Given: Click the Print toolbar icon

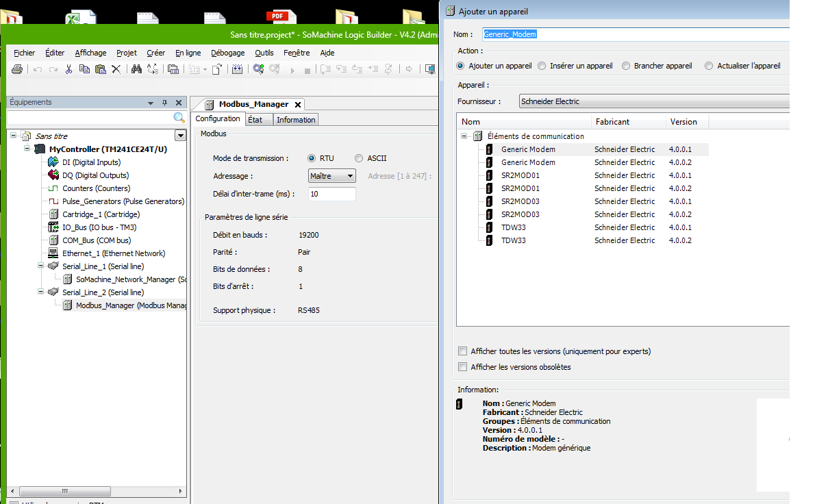Looking at the screenshot, I should [17, 69].
